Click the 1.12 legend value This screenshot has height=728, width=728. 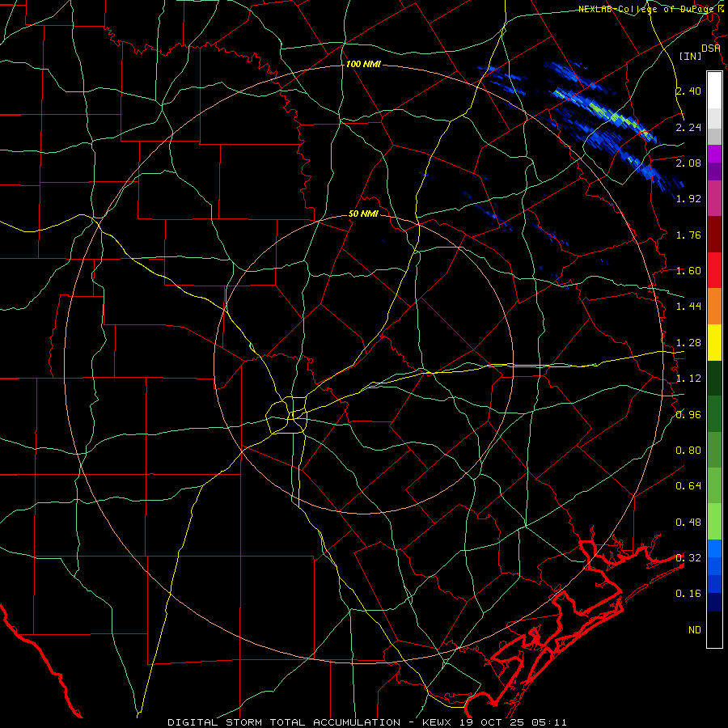tap(688, 379)
